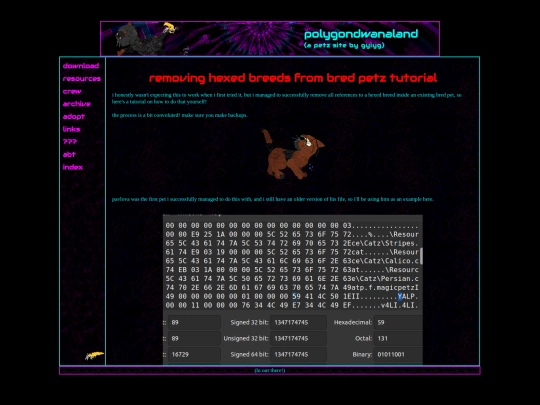Return to index via sidebar link
Image resolution: width=540 pixels, height=405 pixels.
(73, 167)
